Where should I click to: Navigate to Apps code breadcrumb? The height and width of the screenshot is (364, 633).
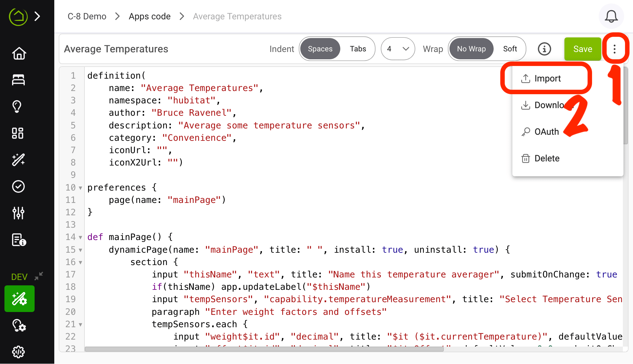(150, 16)
